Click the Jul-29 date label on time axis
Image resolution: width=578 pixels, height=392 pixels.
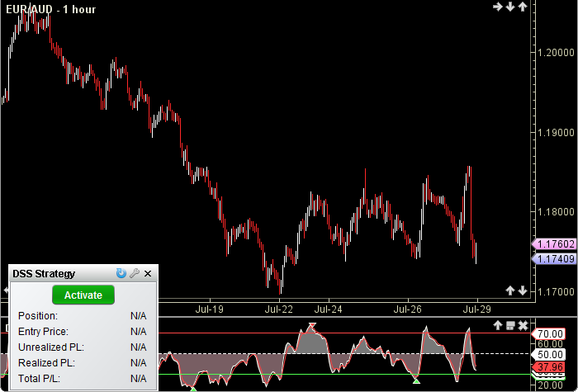point(477,309)
